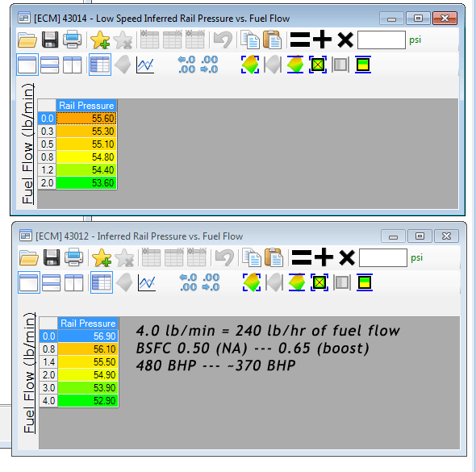The image size is (476, 472).
Task: Undo arrow in 43014 window
Action: point(223,40)
